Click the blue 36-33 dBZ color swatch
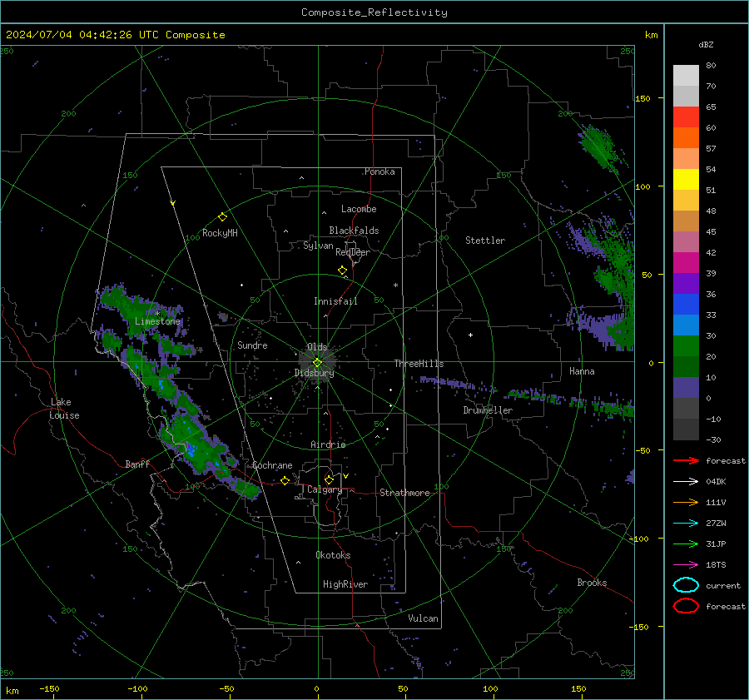This screenshot has height=700, width=749. point(686,304)
